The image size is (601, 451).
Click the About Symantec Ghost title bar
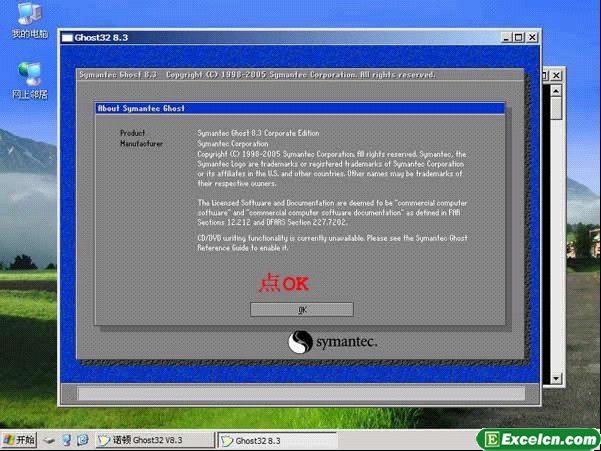[300, 108]
